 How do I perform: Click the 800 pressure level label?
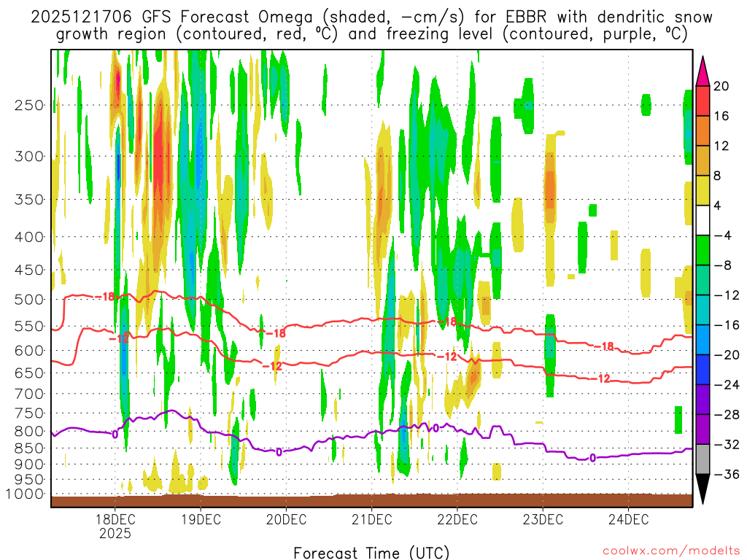click(29, 432)
